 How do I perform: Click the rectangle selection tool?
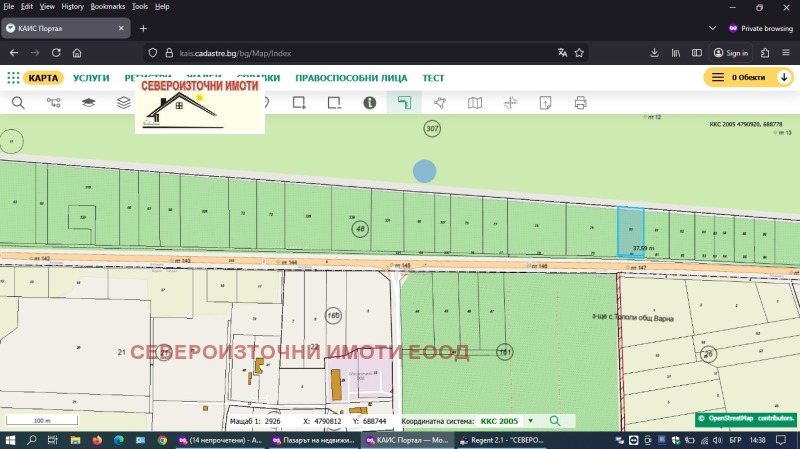point(298,102)
